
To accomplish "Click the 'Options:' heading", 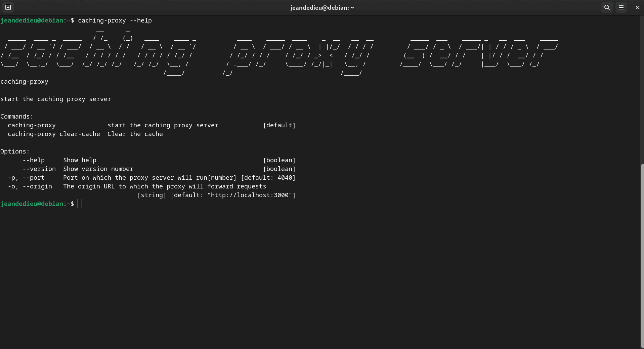I will pos(15,151).
